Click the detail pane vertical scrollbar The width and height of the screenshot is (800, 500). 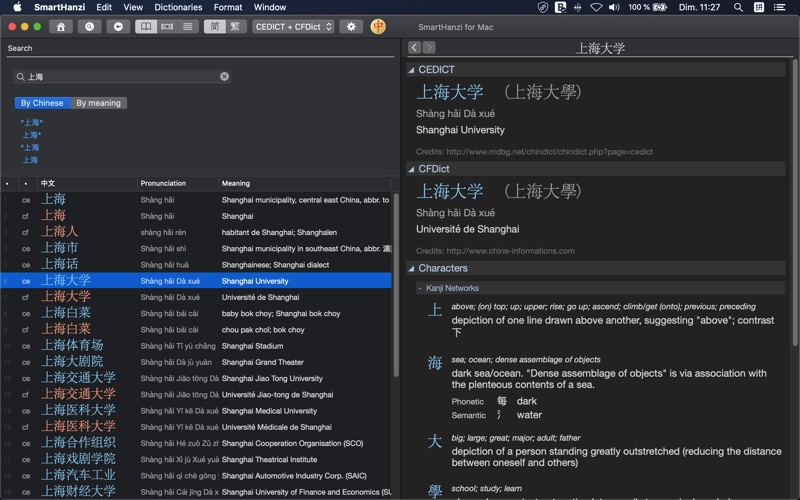click(795, 204)
